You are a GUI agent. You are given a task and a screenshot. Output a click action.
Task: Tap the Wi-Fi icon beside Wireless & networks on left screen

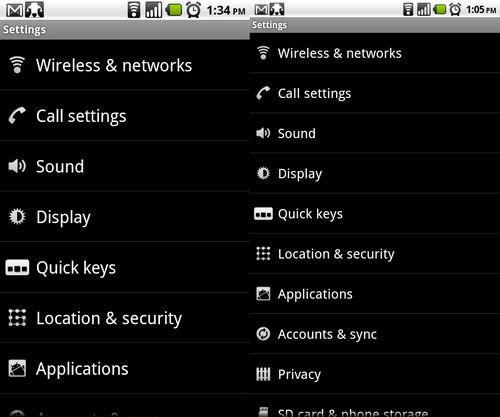click(17, 65)
